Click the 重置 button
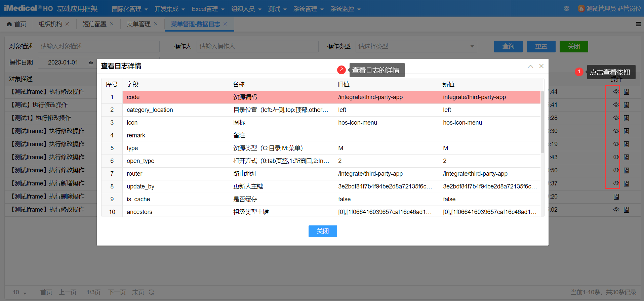This screenshot has height=301, width=644. click(x=541, y=46)
